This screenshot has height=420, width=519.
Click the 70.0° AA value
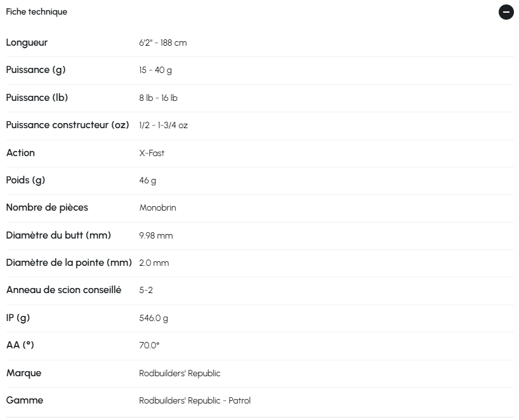click(x=149, y=346)
